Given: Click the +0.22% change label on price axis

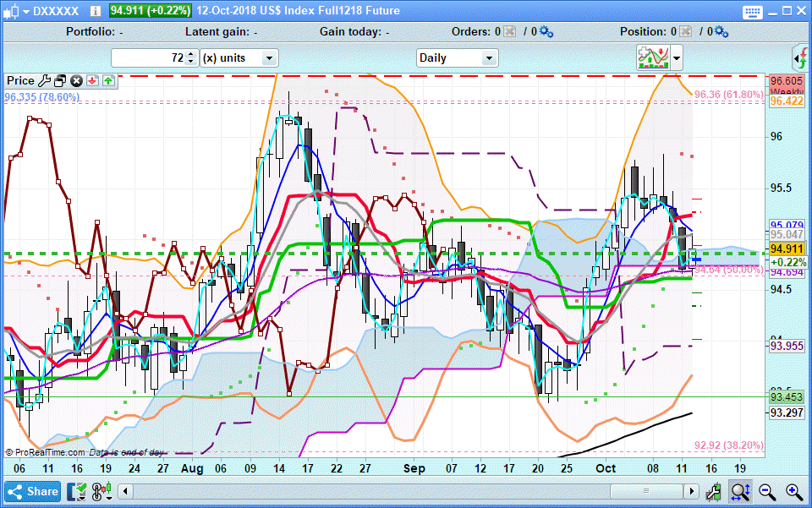Looking at the screenshot, I should (x=788, y=262).
